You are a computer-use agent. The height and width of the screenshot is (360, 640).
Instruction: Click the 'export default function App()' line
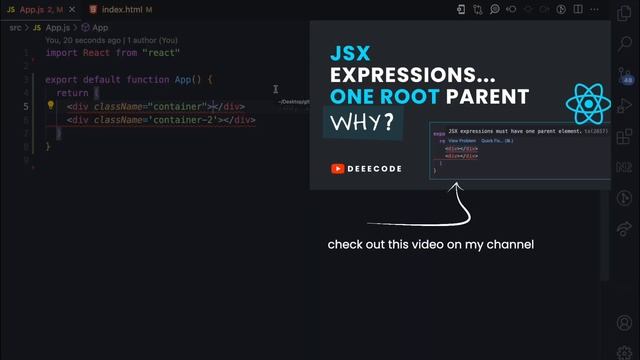pyautogui.click(x=129, y=80)
